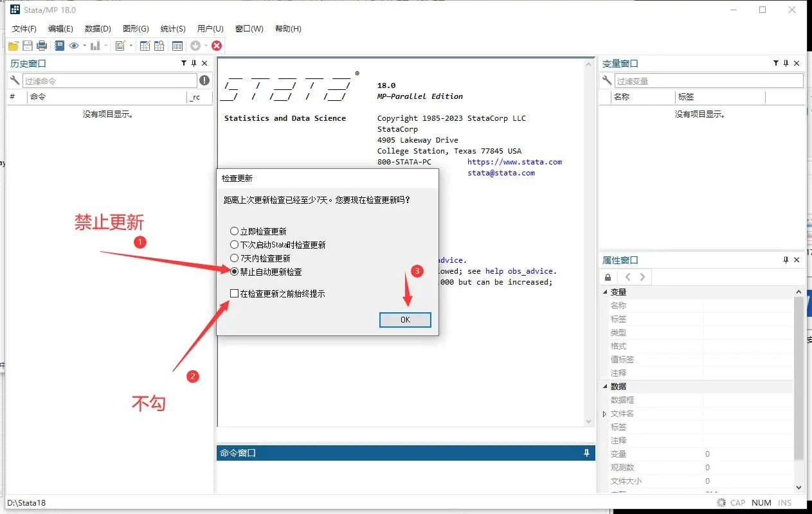Click the red Break execution icon
Image resolution: width=812 pixels, height=514 pixels.
click(x=217, y=45)
